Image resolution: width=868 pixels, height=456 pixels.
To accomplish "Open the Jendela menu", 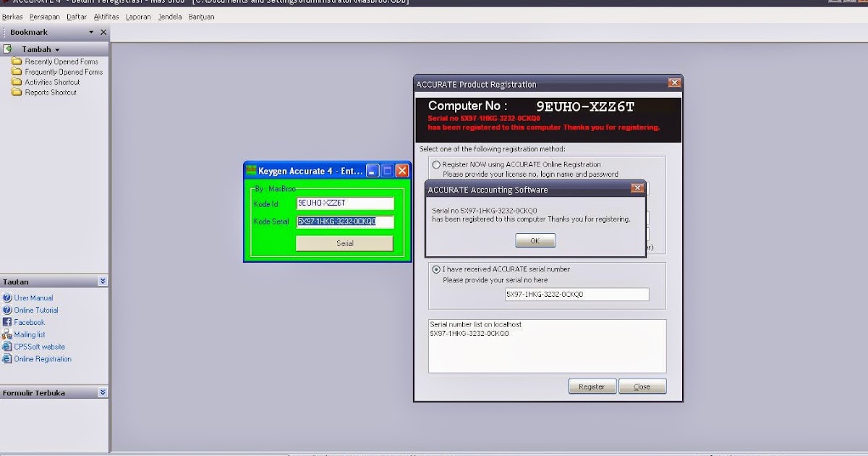I will click(x=170, y=17).
